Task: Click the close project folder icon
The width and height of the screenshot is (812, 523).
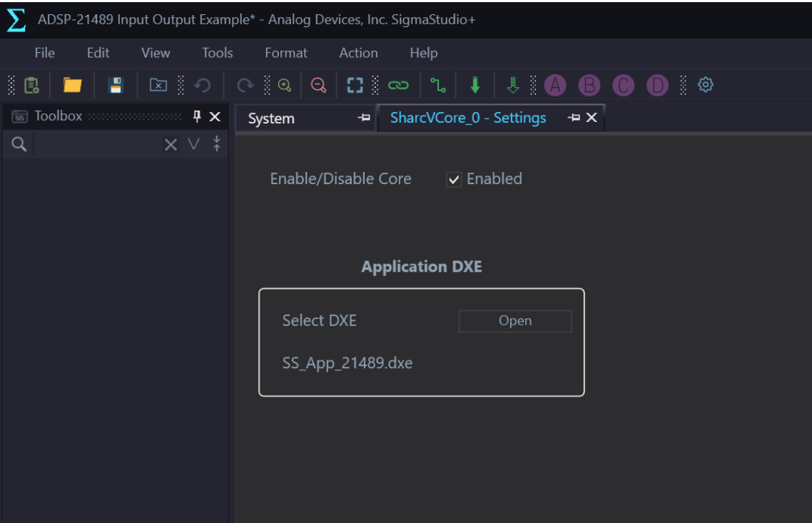Action: 158,85
